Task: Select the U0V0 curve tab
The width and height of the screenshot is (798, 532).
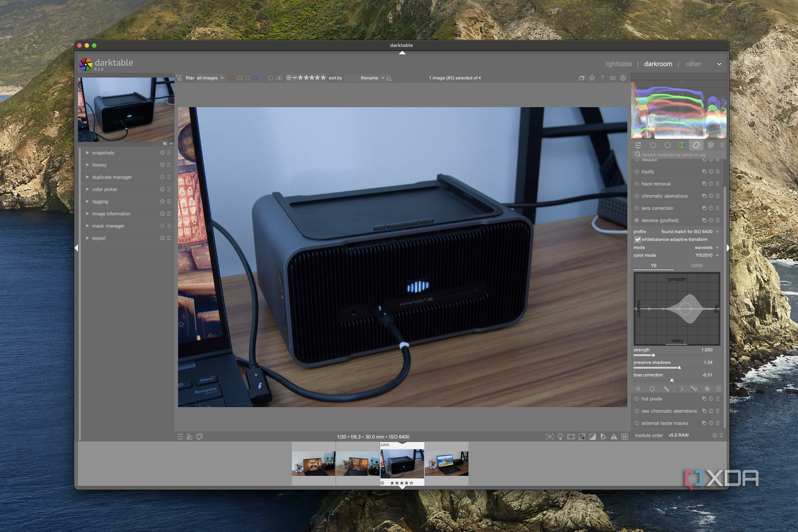Action: [697, 265]
